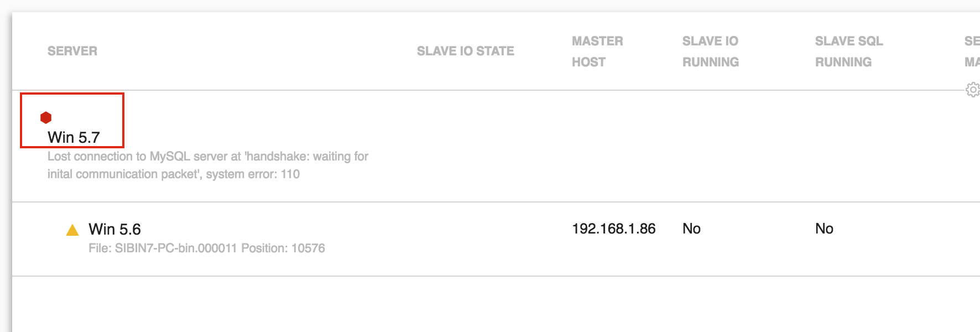Click the red hexagon status icon

(46, 117)
